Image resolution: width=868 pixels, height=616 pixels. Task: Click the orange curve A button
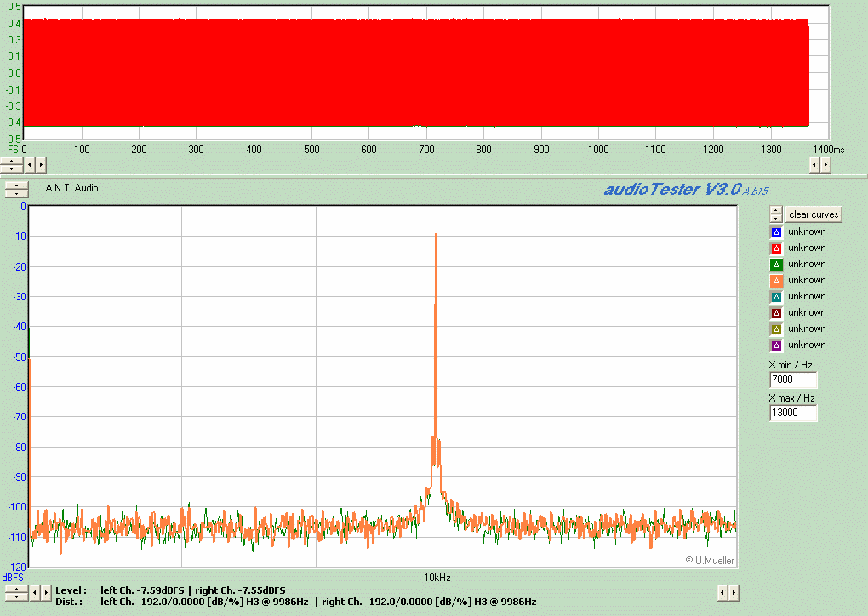pyautogui.click(x=775, y=281)
